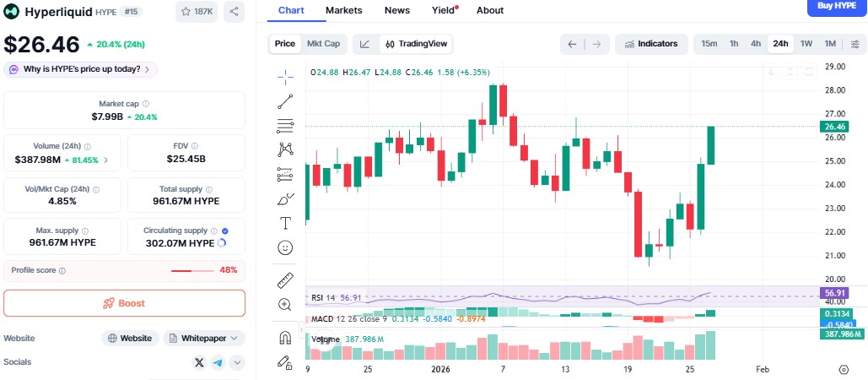
Task: Expand the Whitepaper dropdown
Action: pyautogui.click(x=204, y=338)
